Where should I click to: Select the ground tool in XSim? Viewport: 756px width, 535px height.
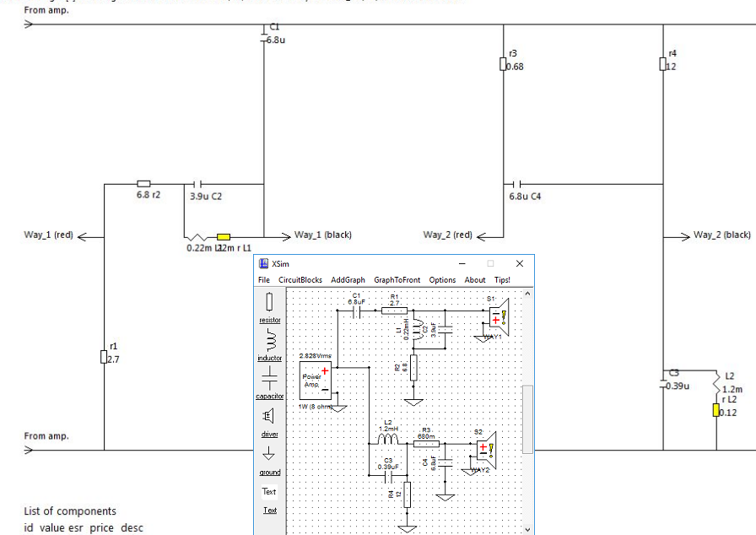pyautogui.click(x=269, y=460)
